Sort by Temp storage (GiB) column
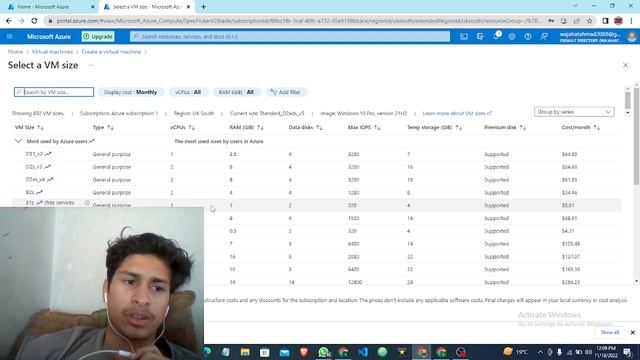640x360 pixels. [434, 127]
